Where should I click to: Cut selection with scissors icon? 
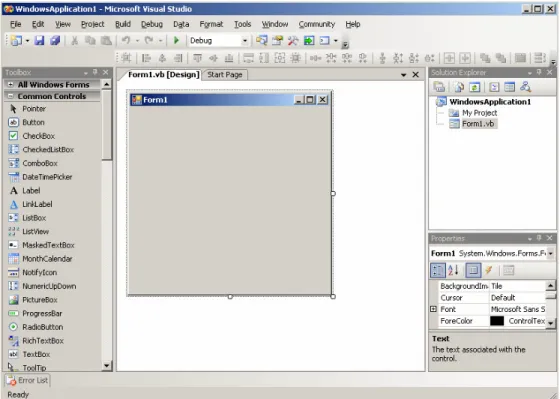pos(74,40)
